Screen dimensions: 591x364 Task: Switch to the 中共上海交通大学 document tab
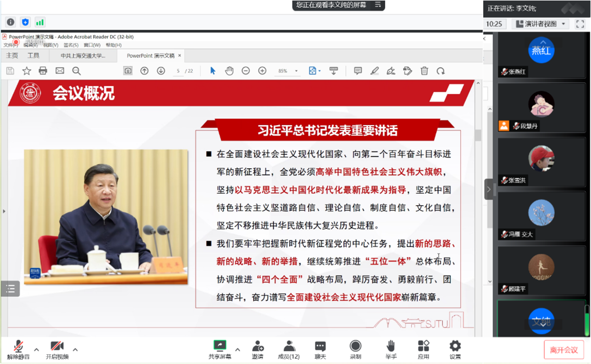(x=83, y=56)
